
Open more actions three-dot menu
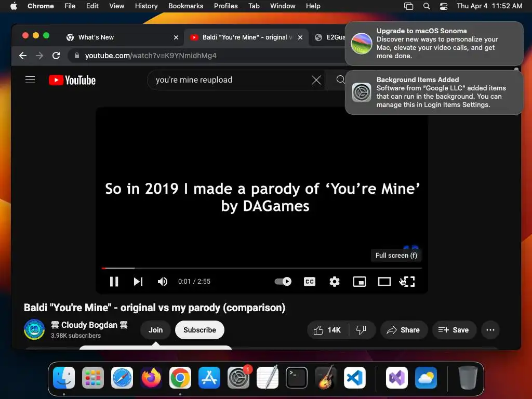490,330
